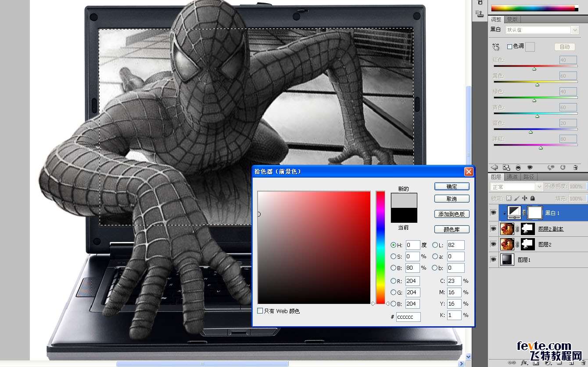Click the 颜色库 color libraries button
Viewport: 588px width, 367px height.
point(452,229)
